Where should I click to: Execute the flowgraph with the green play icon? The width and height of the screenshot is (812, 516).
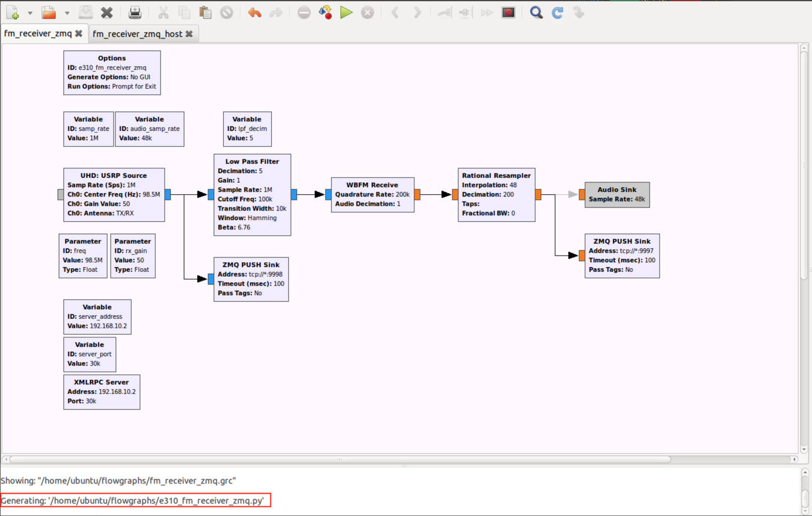point(346,12)
